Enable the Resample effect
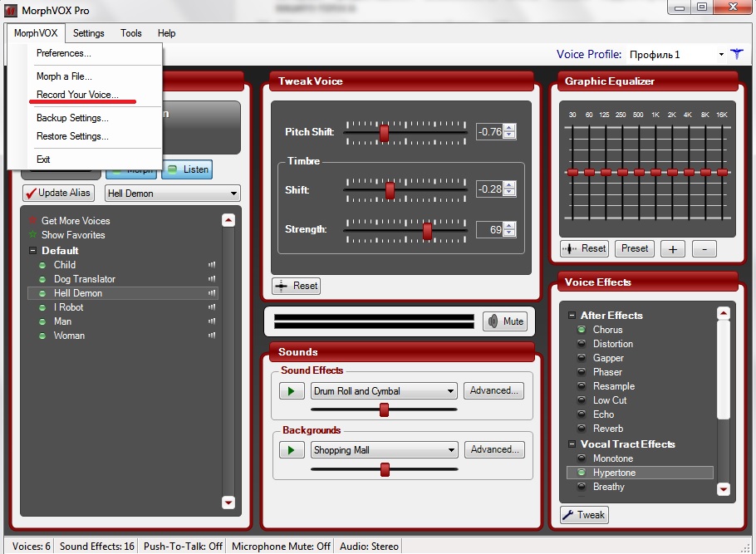The image size is (756, 554). (582, 385)
